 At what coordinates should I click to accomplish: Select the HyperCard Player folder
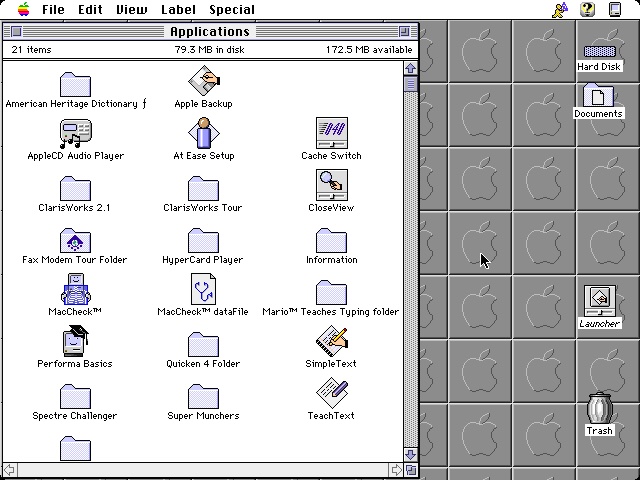coord(203,240)
